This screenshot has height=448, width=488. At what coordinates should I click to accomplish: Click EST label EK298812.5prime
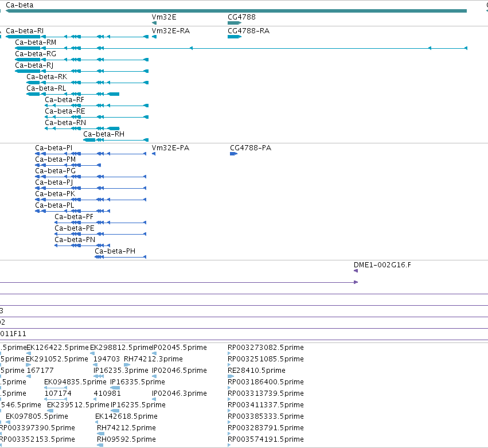pos(121,348)
